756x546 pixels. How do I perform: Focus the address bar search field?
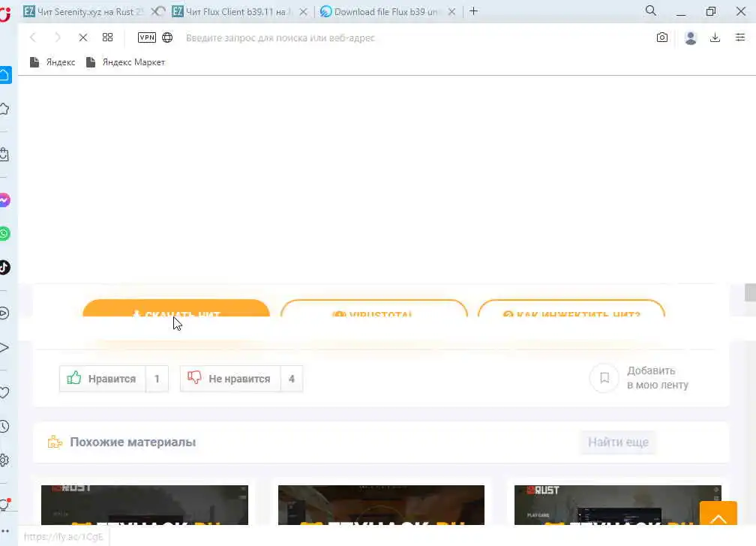(415, 37)
